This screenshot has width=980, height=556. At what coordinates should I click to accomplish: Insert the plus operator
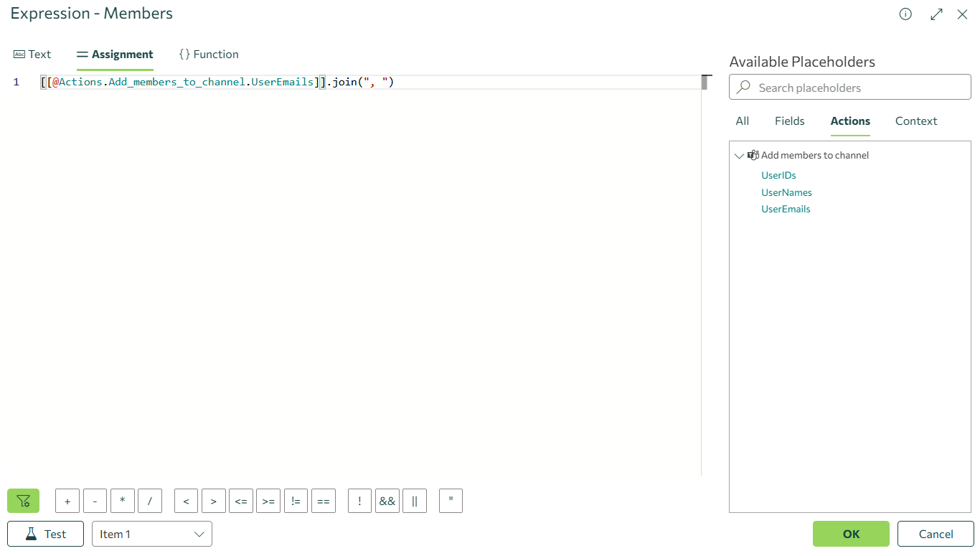(x=67, y=501)
